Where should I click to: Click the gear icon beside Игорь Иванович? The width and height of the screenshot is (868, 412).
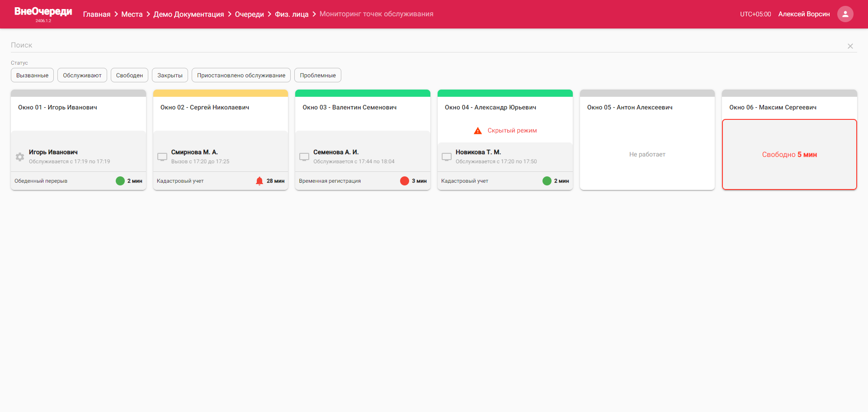[20, 157]
